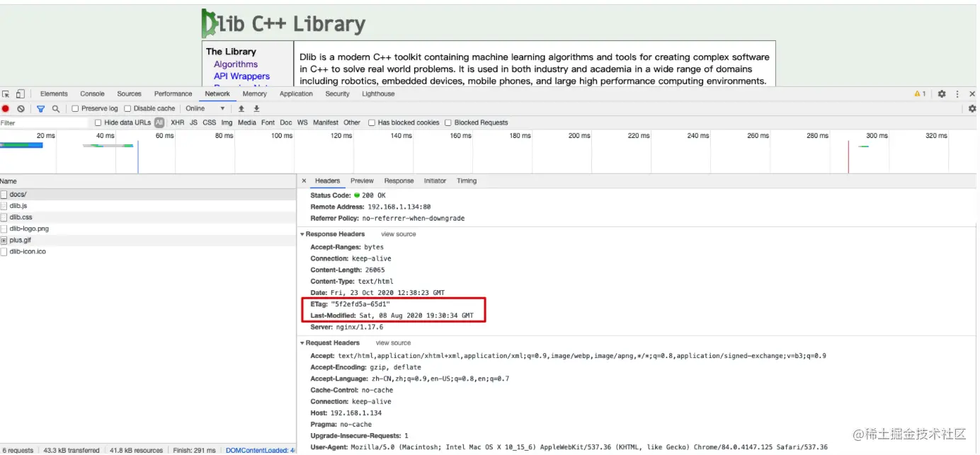The width and height of the screenshot is (980, 455).
Task: Open the Algorithms link in the page sidebar
Action: [x=236, y=64]
